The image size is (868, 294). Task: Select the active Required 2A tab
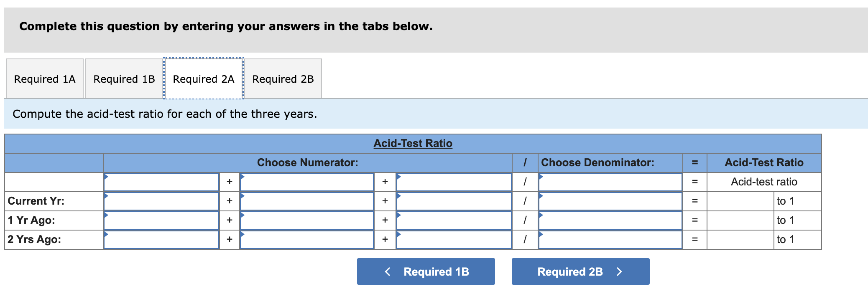[x=203, y=79]
